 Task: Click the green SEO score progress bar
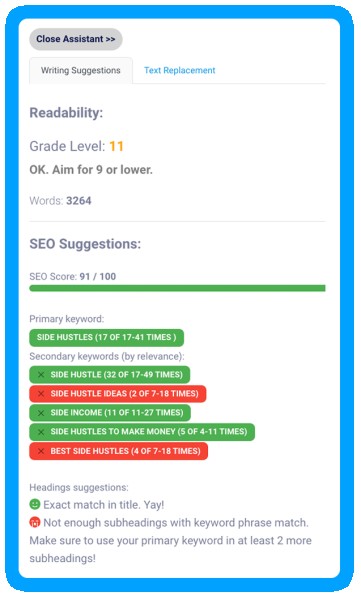click(177, 288)
